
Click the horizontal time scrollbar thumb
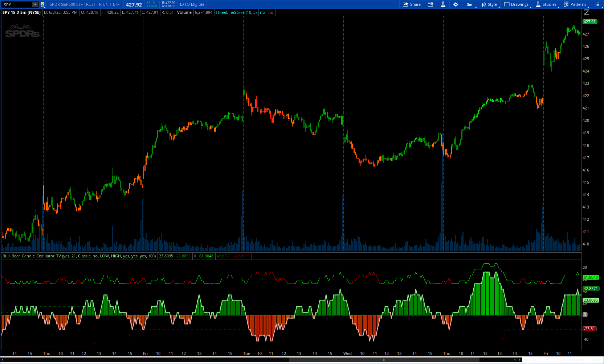click(384, 360)
